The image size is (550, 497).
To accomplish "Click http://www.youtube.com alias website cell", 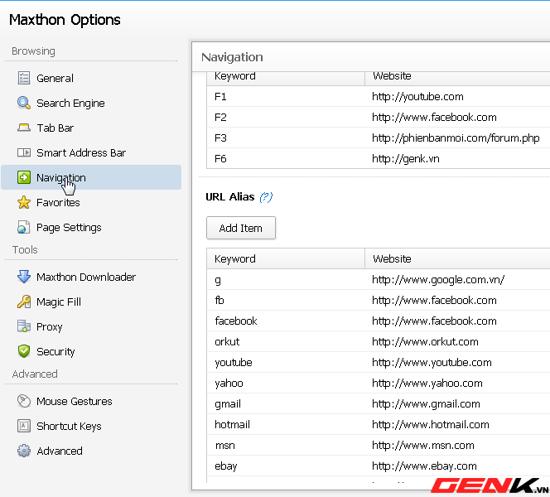I will click(x=432, y=363).
